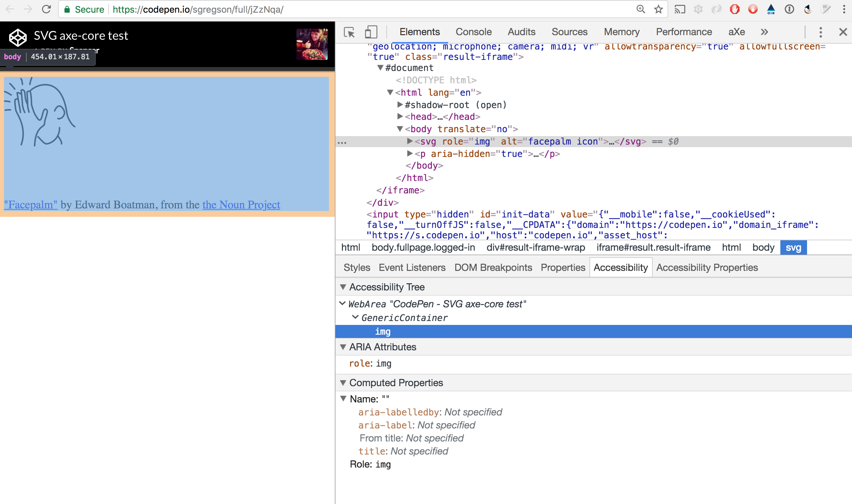
Task: Expand the svg role="img" node
Action: pyautogui.click(x=410, y=141)
